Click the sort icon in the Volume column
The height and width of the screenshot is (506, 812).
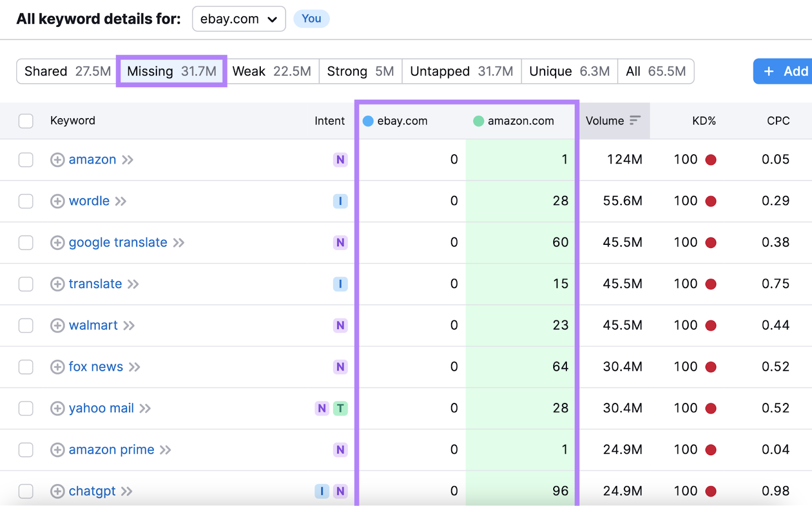click(x=635, y=121)
